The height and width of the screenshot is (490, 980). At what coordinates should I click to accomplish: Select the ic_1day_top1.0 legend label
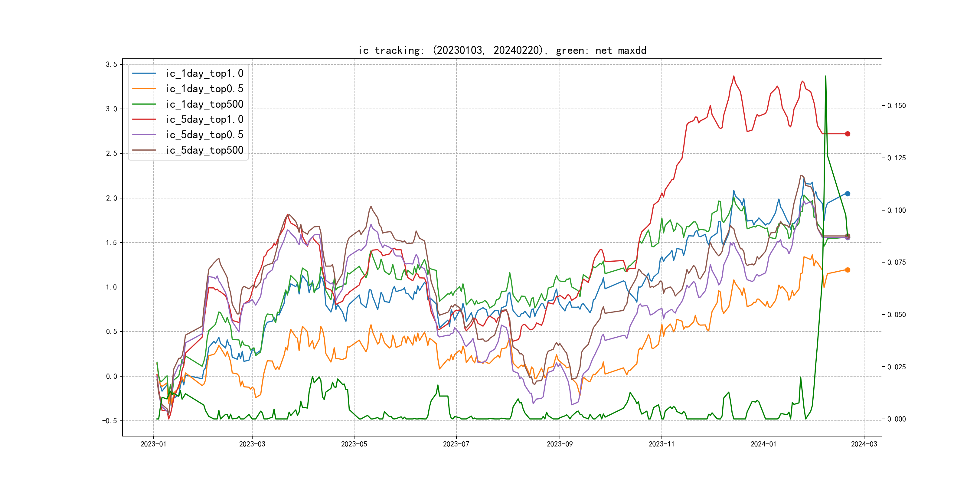204,73
